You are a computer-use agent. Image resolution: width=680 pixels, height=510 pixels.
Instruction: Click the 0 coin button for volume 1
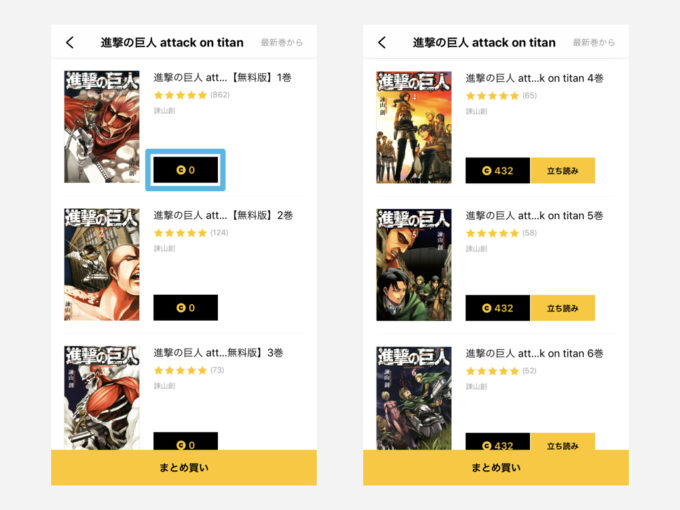click(x=186, y=170)
